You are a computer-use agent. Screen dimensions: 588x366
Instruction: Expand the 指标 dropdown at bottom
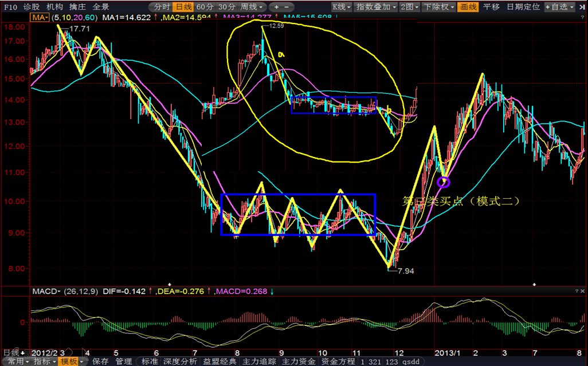[45, 361]
